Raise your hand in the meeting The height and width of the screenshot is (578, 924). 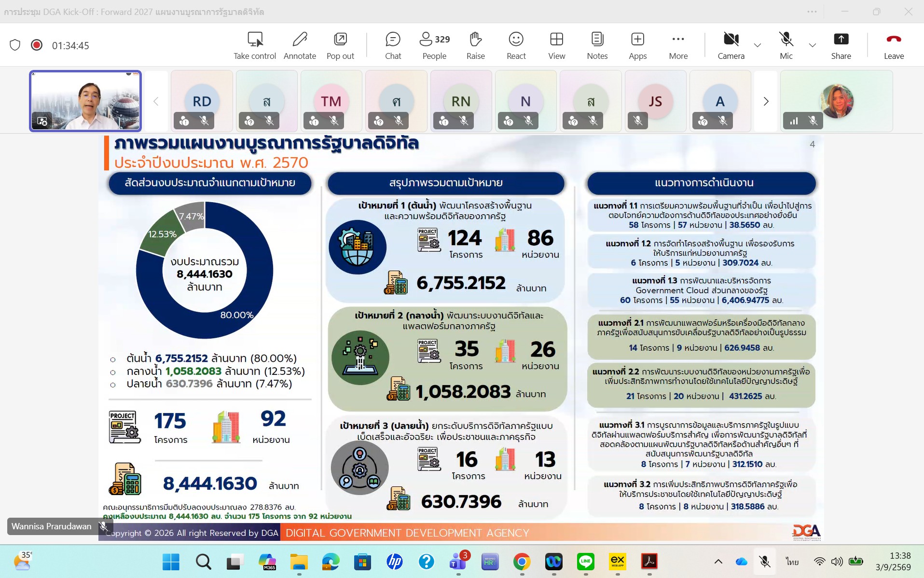pos(475,45)
